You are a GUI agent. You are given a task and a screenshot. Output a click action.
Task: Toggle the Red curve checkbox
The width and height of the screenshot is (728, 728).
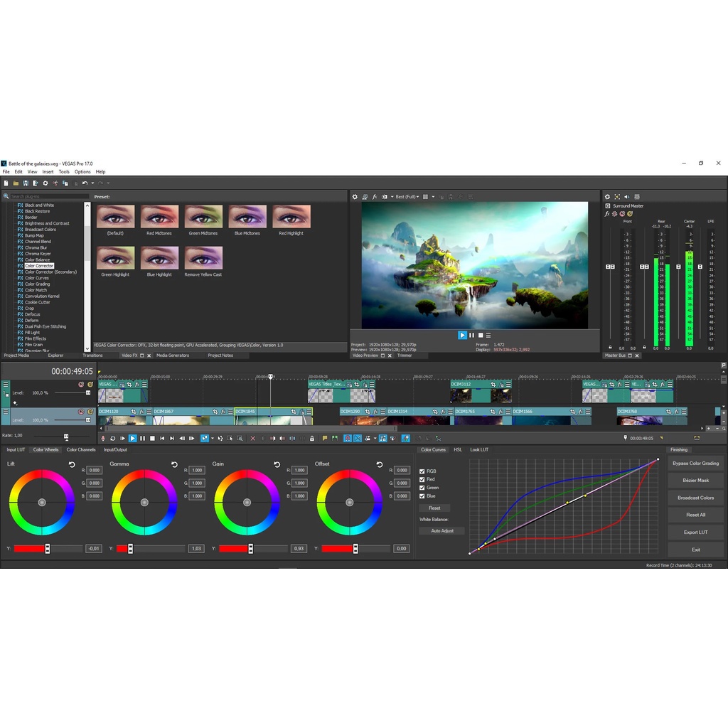(422, 480)
